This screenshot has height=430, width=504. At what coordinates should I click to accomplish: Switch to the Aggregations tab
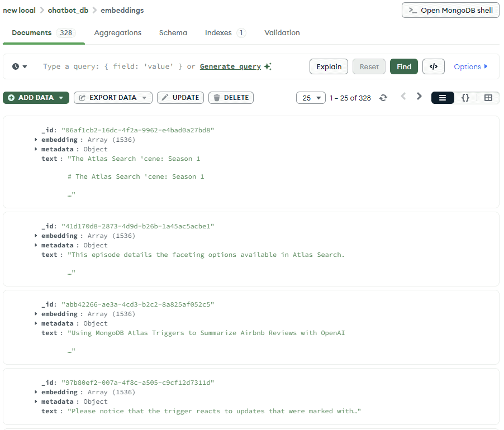coord(117,33)
